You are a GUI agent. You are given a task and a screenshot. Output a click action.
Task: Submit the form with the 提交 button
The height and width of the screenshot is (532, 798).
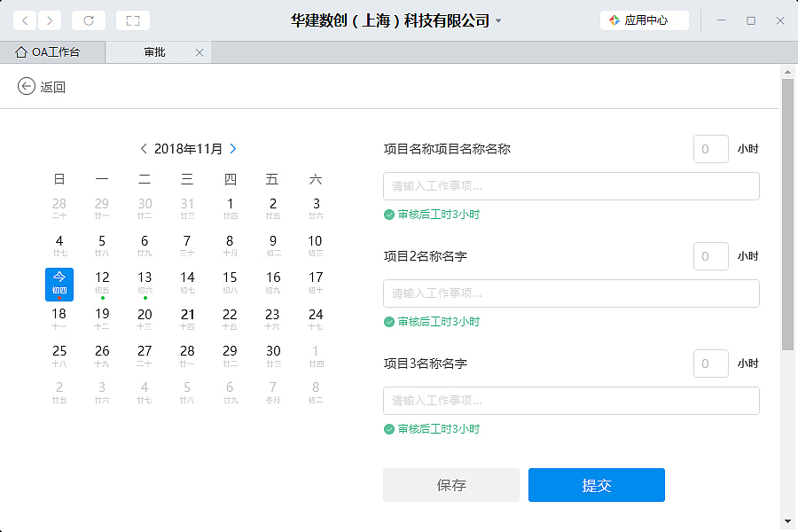coord(596,485)
